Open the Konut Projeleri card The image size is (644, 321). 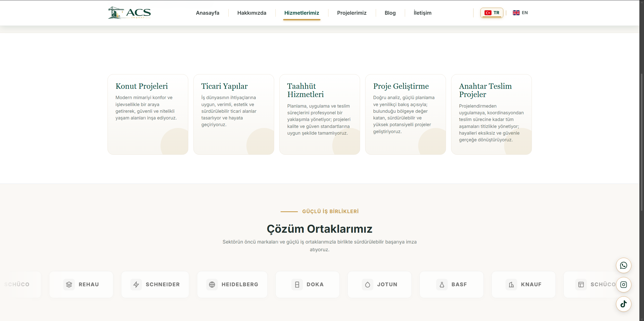(148, 114)
